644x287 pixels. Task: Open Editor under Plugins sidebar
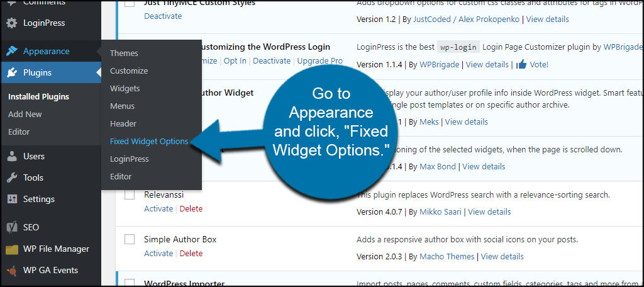coord(19,132)
